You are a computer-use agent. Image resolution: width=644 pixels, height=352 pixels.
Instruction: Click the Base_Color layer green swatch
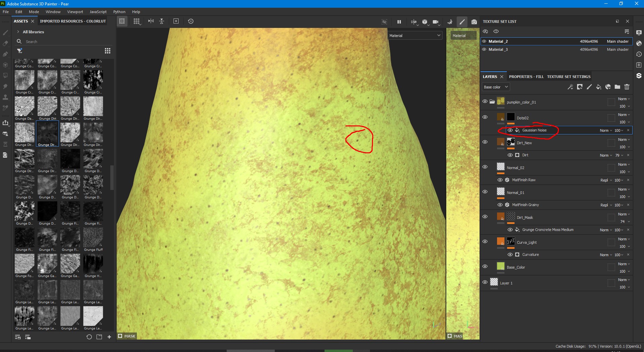[x=501, y=266]
